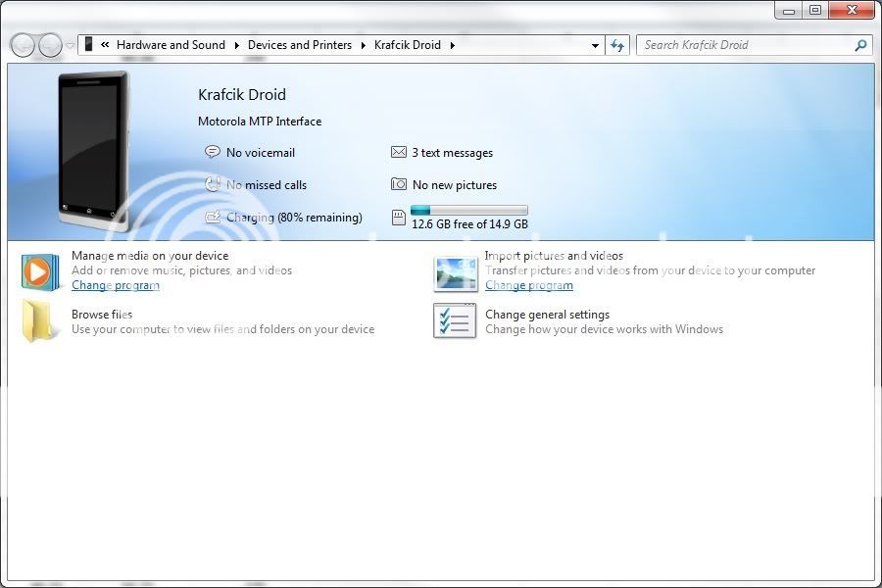This screenshot has width=882, height=588.
Task: Click the Refresh button beside address bar
Action: [617, 45]
